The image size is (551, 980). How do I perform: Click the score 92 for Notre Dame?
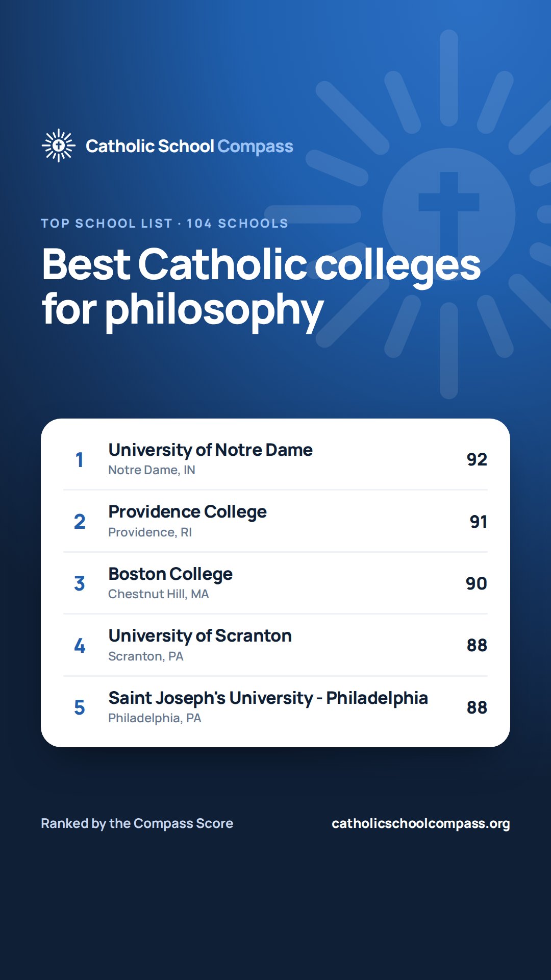point(477,459)
